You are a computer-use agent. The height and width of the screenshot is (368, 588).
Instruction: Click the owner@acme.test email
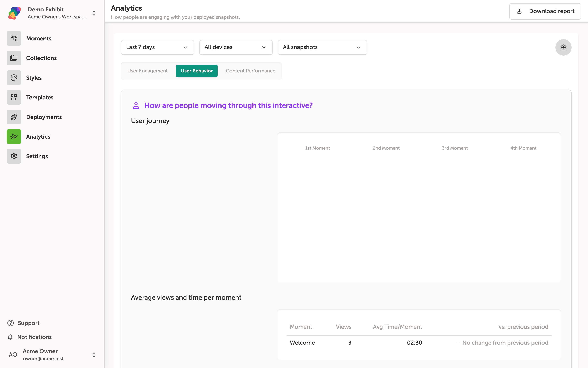tap(43, 359)
